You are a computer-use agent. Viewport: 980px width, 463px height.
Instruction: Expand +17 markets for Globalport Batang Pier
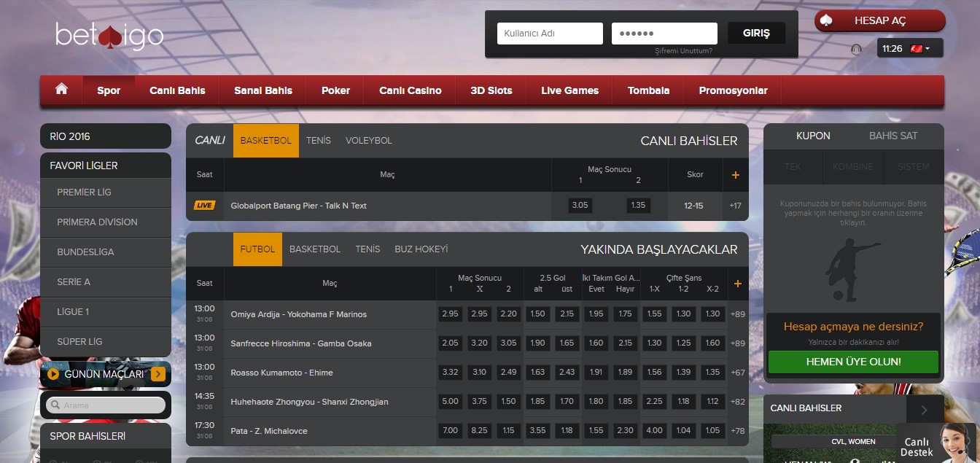[x=735, y=206]
